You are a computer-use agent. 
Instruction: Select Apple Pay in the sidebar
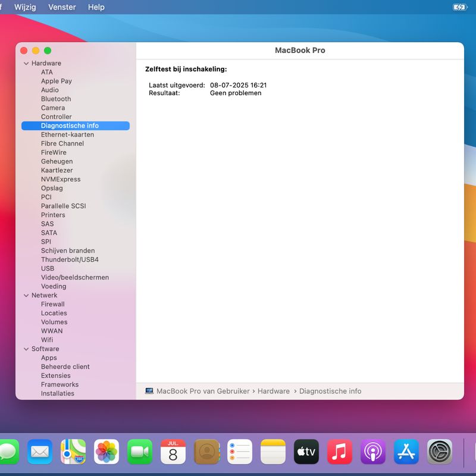(x=57, y=81)
